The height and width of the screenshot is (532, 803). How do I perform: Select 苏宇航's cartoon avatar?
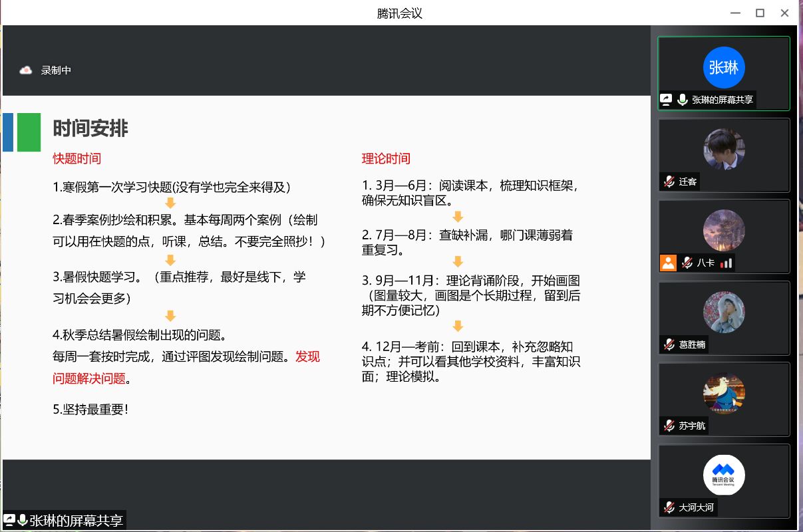(724, 394)
